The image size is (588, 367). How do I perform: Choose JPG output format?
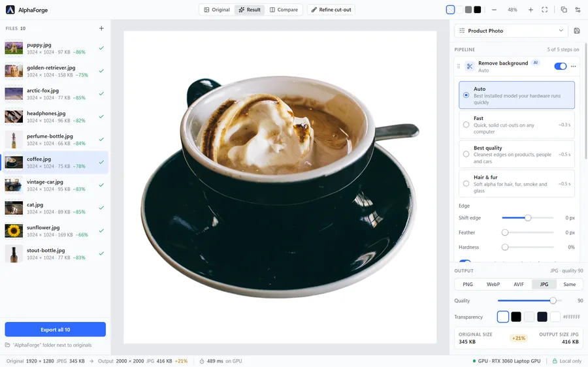[x=544, y=285]
